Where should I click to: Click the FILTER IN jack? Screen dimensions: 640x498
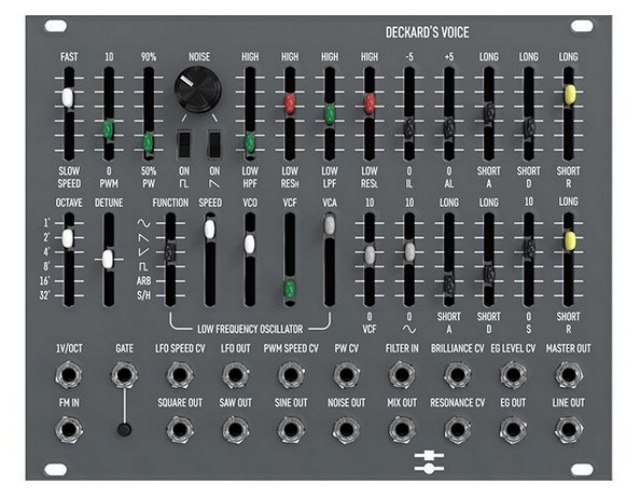(402, 375)
